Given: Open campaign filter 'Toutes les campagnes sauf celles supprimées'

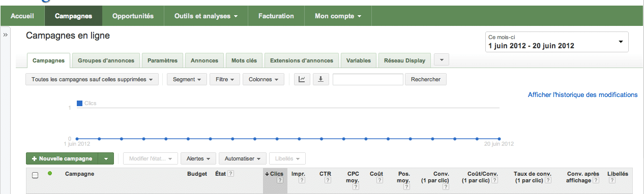Looking at the screenshot, I should pos(92,79).
